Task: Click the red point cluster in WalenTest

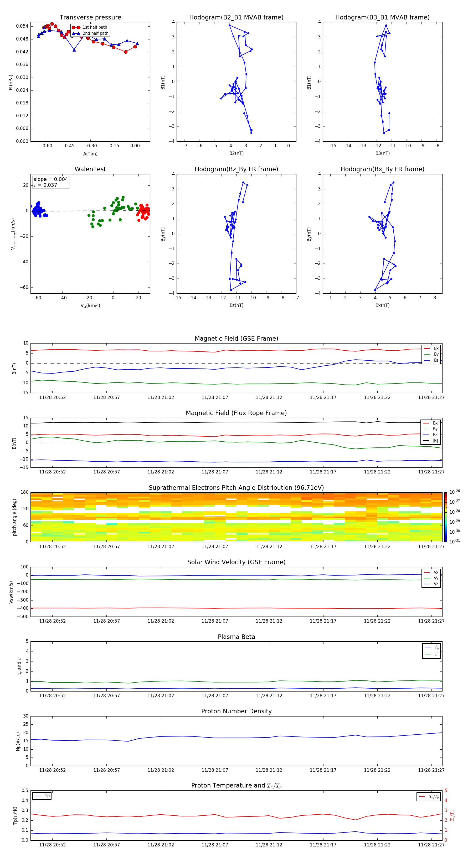Action: 144,212
